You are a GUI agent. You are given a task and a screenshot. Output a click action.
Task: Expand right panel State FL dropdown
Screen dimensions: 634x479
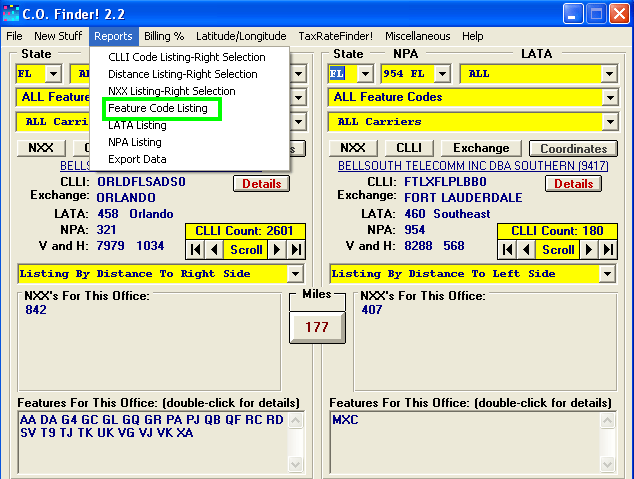365,74
